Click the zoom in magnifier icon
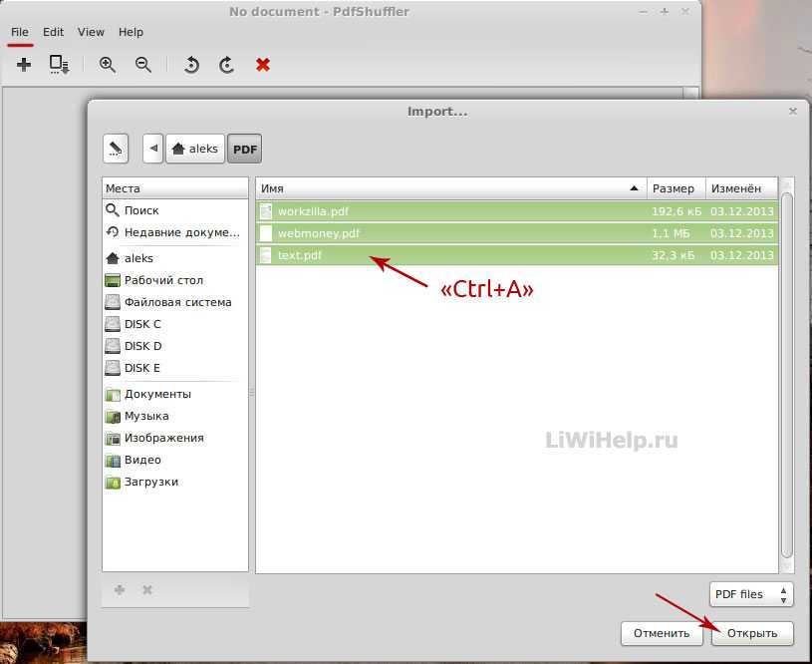 pyautogui.click(x=108, y=65)
